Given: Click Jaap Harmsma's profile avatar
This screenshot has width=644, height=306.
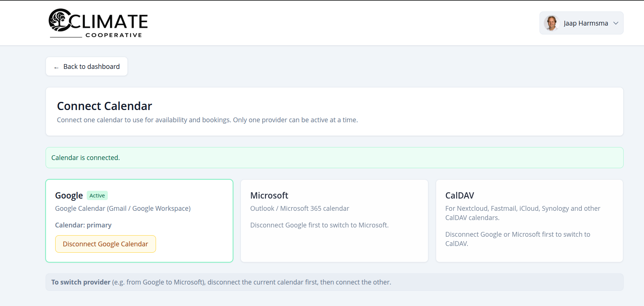Looking at the screenshot, I should 551,23.
